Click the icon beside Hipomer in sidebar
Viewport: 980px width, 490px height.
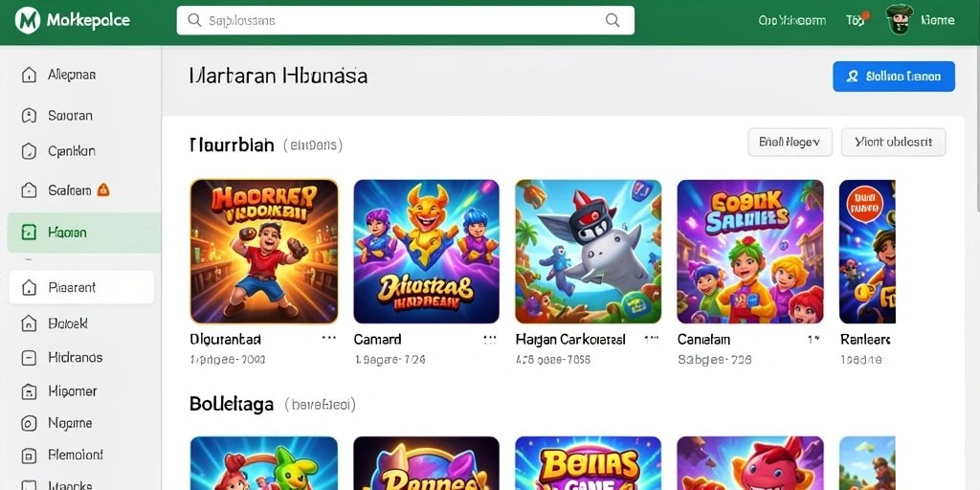[x=29, y=391]
